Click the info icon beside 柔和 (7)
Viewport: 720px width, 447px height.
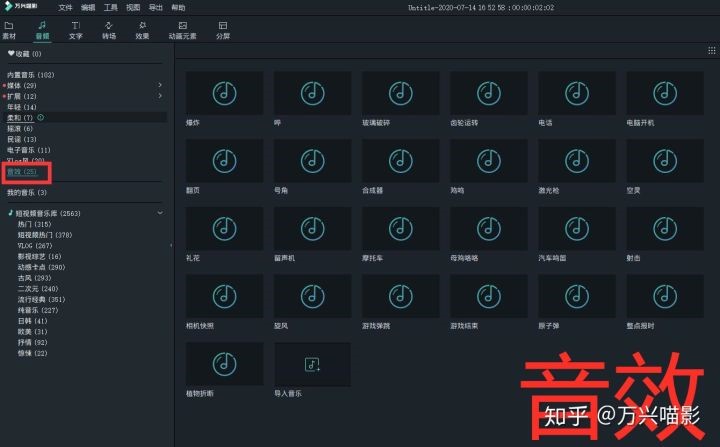[x=40, y=118]
